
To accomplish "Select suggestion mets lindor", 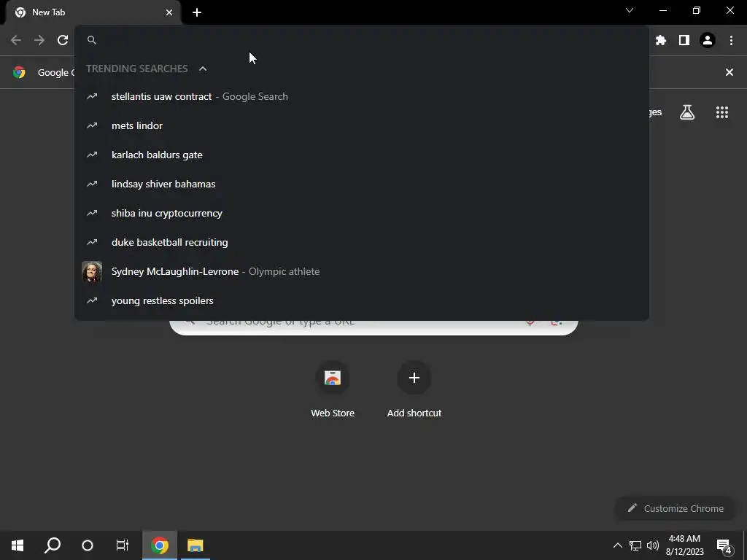I will [362, 125].
